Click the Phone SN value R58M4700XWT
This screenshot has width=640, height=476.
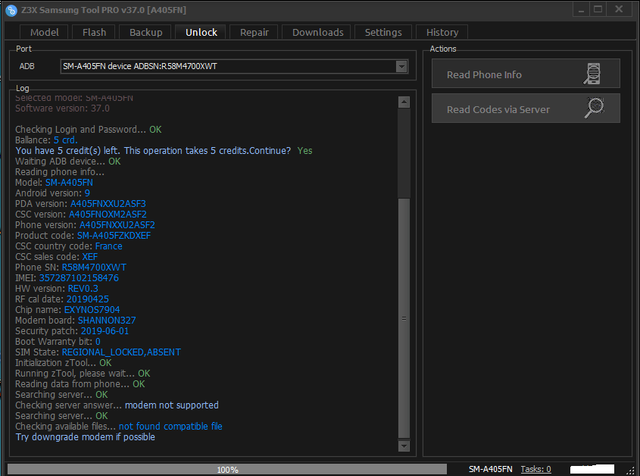[94, 267]
